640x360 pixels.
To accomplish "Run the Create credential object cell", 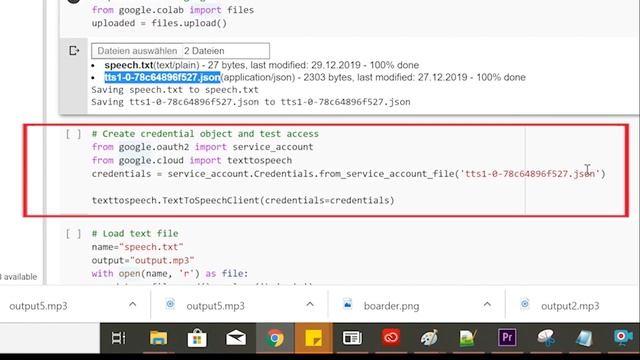I will point(73,134).
